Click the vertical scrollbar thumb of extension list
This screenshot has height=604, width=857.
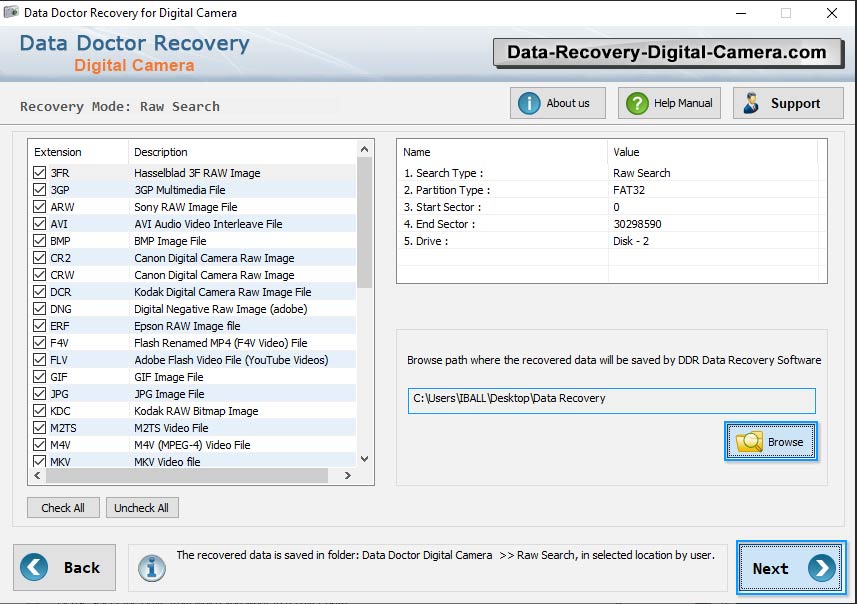tap(365, 222)
